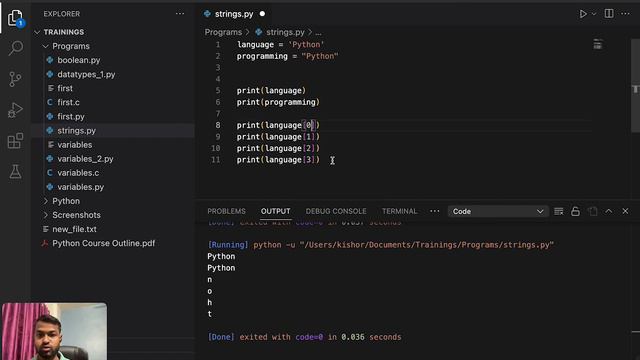640x360 pixels.
Task: Expand the Screenshots folder
Action: [x=76, y=215]
